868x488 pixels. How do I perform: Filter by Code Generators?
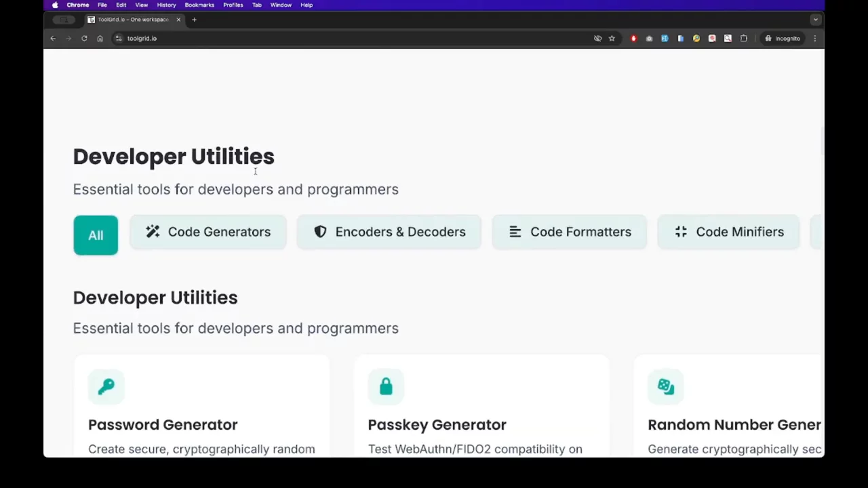tap(208, 232)
